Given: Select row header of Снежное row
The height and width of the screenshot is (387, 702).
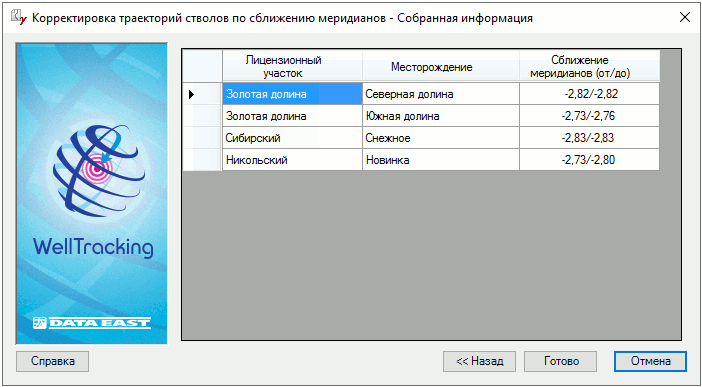Looking at the screenshot, I should click(x=203, y=138).
